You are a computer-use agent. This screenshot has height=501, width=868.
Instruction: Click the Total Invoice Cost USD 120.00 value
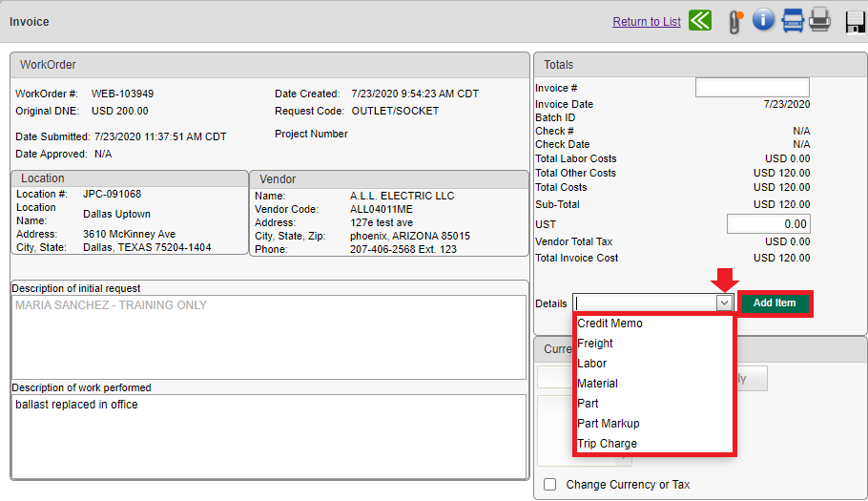coord(781,258)
